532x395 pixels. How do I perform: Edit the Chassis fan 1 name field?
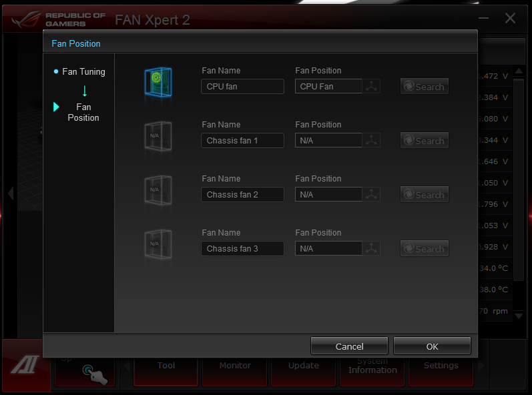(242, 140)
